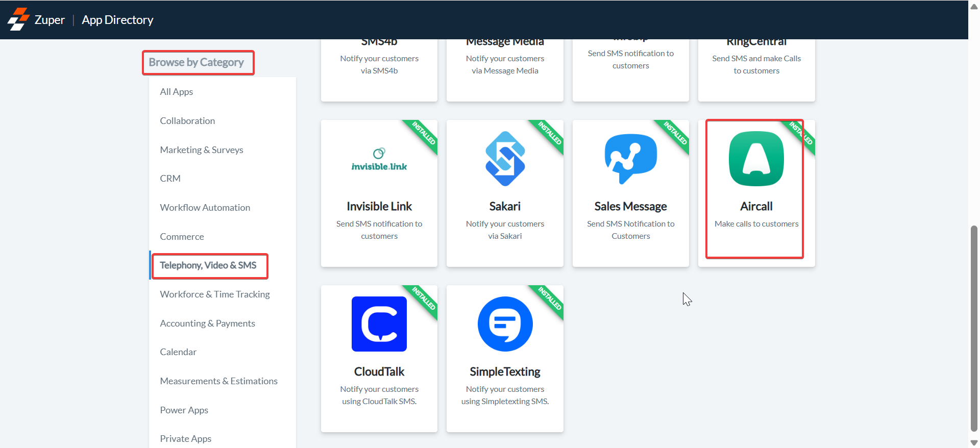Open the Invisible Link app logo
This screenshot has width=980, height=448.
[379, 160]
